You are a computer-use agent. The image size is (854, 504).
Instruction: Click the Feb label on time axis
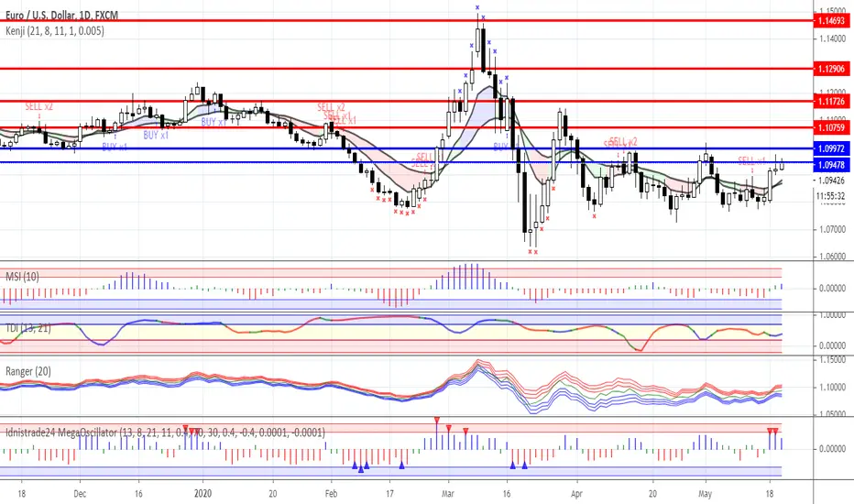coord(331,494)
